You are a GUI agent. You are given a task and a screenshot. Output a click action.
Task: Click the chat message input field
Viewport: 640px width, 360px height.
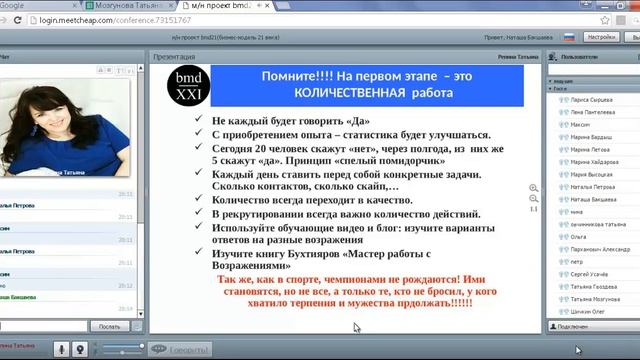tap(43, 326)
